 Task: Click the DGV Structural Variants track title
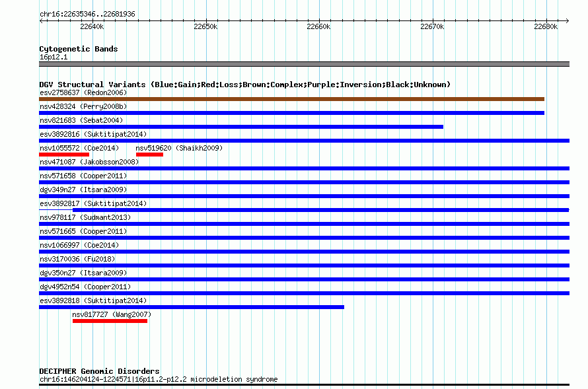pos(244,85)
